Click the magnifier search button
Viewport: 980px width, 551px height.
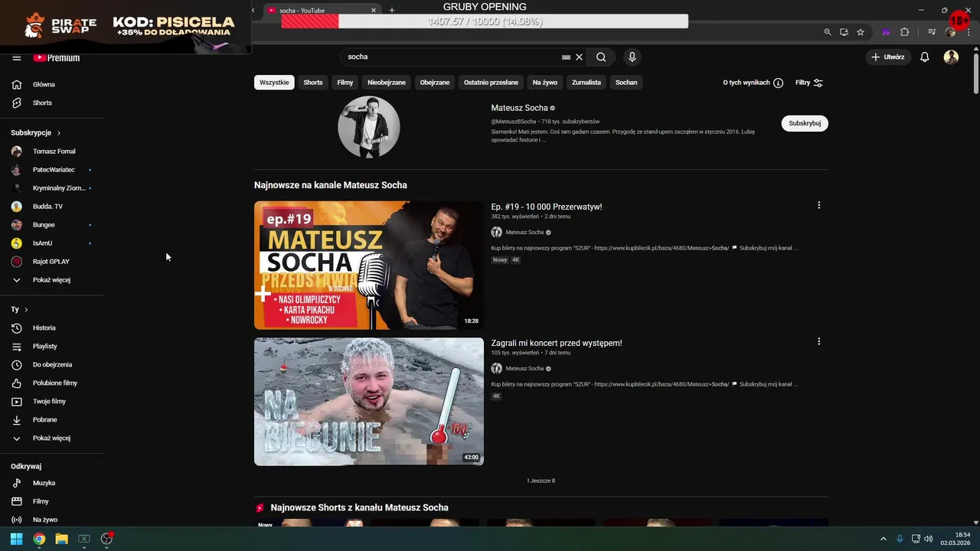(x=601, y=57)
